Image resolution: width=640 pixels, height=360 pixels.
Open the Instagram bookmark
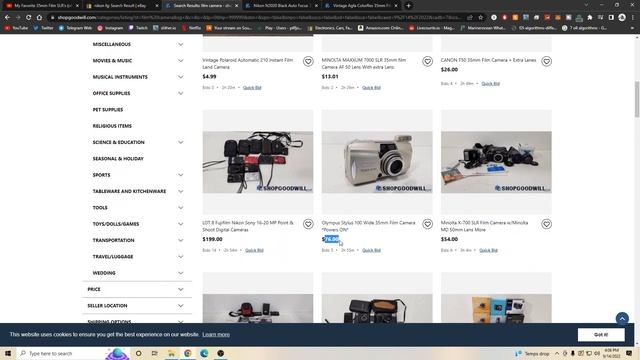(110, 28)
